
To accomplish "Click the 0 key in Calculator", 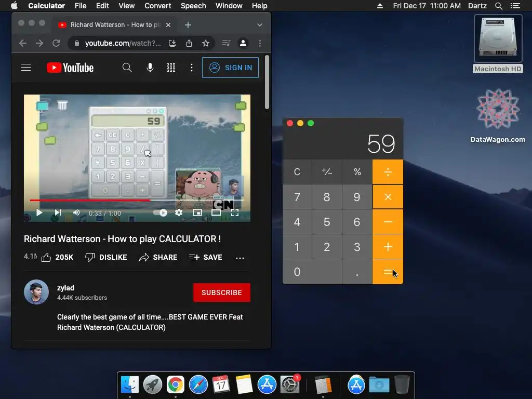I will [x=312, y=272].
